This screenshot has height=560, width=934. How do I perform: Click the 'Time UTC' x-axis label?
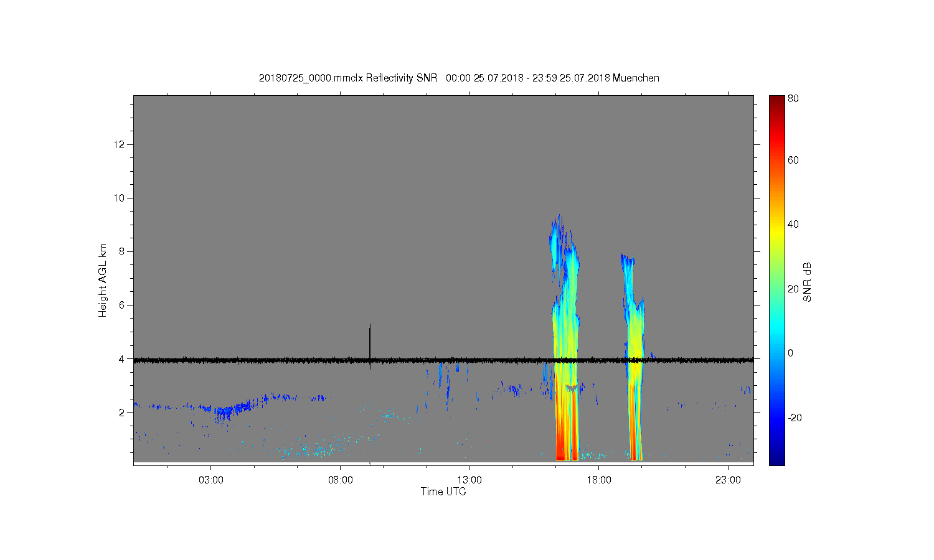[x=443, y=492]
